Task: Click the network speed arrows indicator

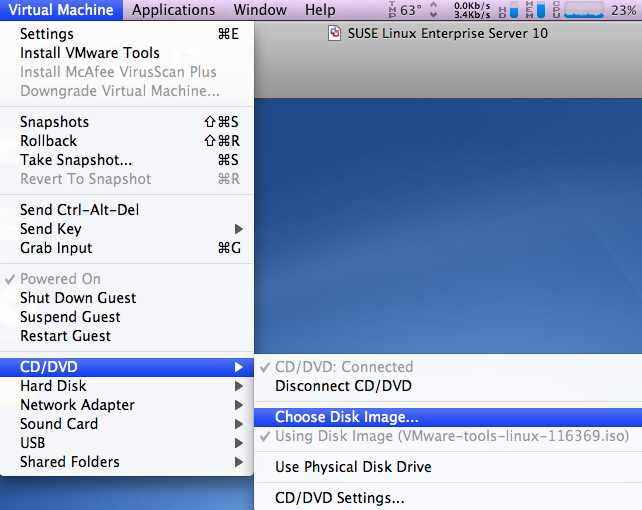Action: click(x=434, y=10)
